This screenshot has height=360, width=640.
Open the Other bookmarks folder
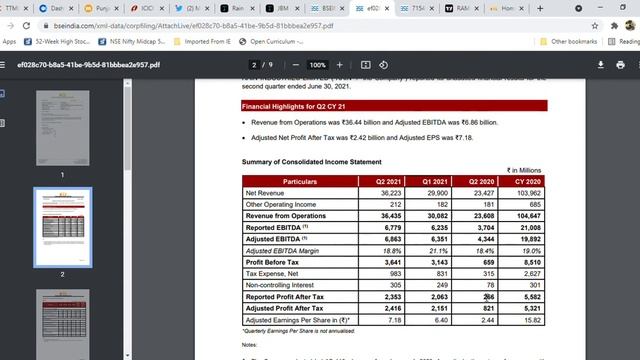569,42
